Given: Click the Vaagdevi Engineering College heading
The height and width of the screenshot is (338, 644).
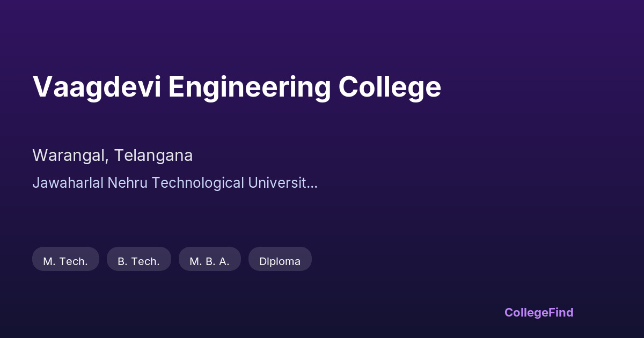Looking at the screenshot, I should coord(237,87).
